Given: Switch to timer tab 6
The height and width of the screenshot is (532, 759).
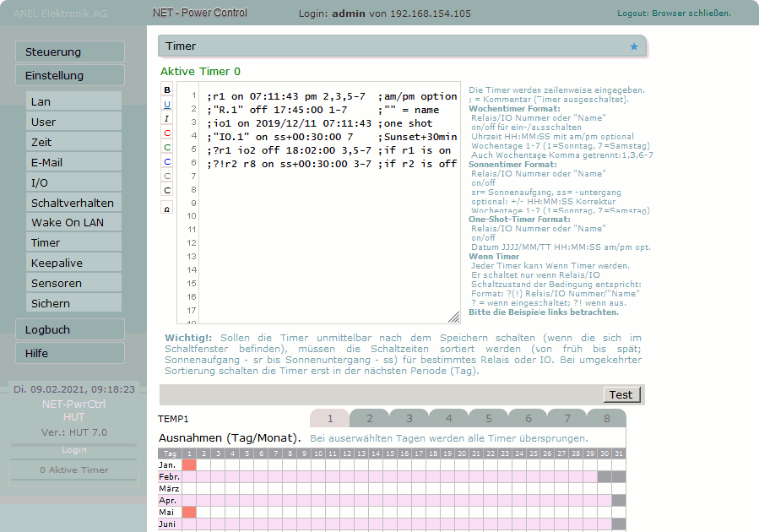Looking at the screenshot, I should 529,418.
